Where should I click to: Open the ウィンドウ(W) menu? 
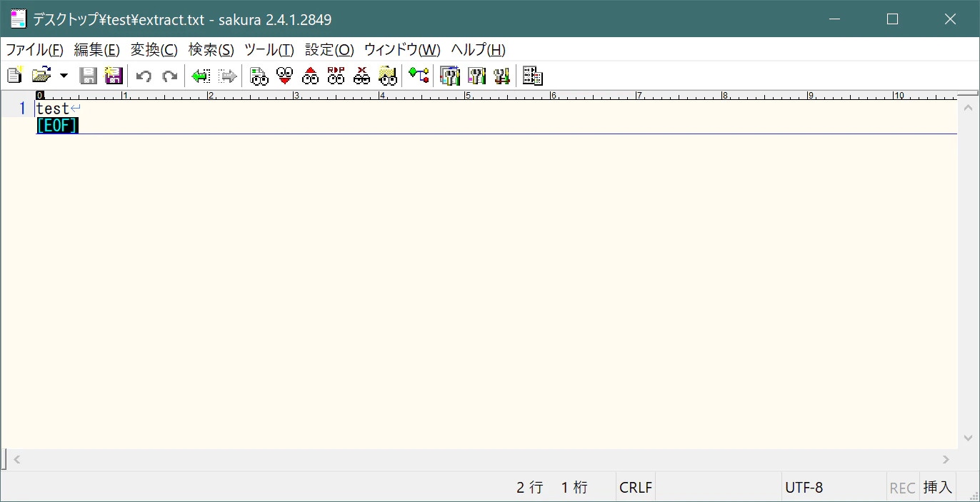[402, 50]
